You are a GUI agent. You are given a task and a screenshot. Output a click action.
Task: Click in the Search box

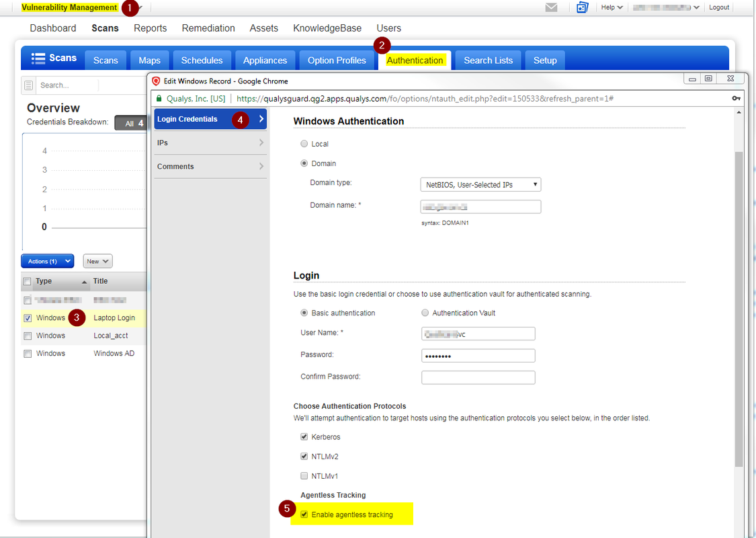[x=67, y=85]
